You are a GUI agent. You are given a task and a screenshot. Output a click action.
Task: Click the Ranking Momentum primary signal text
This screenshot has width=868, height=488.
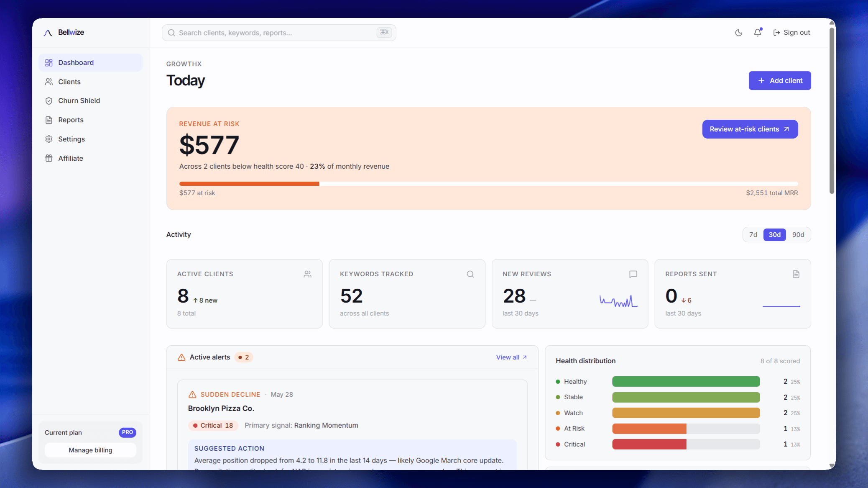pyautogui.click(x=326, y=426)
